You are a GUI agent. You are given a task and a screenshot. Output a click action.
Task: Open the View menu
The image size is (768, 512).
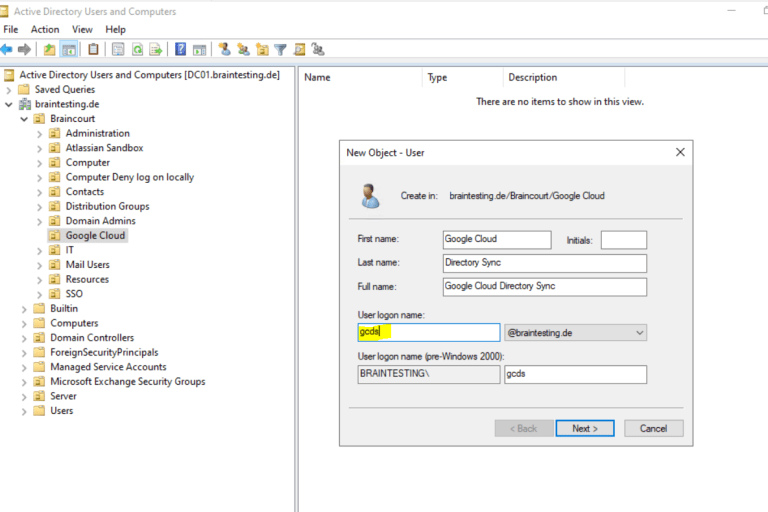82,29
